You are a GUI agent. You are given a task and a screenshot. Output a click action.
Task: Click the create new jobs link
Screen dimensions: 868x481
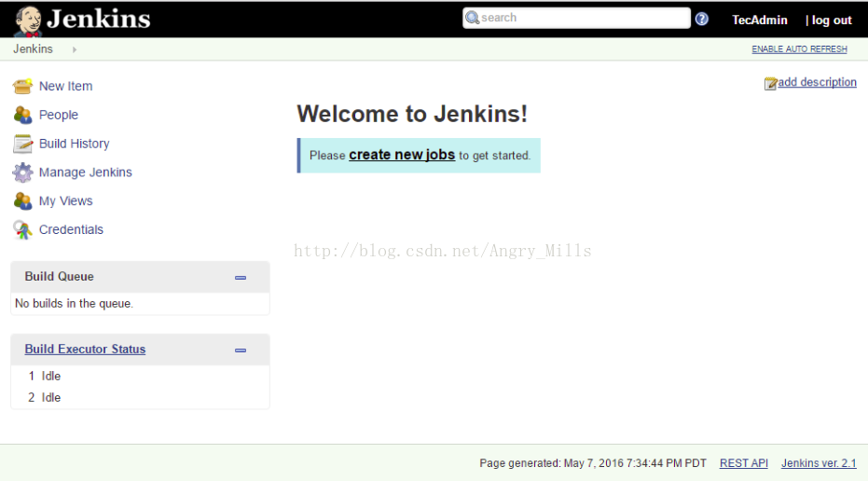click(x=402, y=155)
